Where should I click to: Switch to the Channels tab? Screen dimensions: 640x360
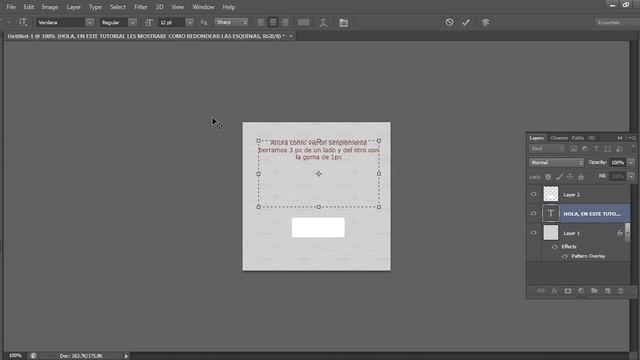(x=559, y=138)
